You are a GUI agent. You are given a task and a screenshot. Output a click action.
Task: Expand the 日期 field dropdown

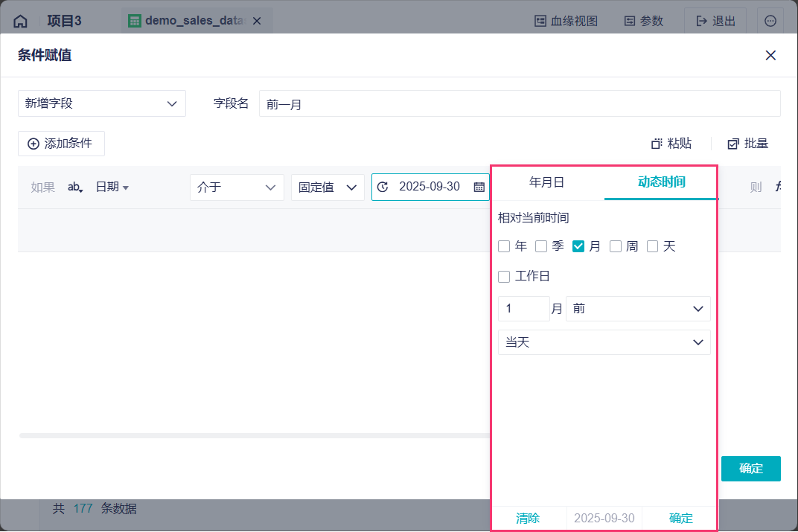pyautogui.click(x=112, y=188)
